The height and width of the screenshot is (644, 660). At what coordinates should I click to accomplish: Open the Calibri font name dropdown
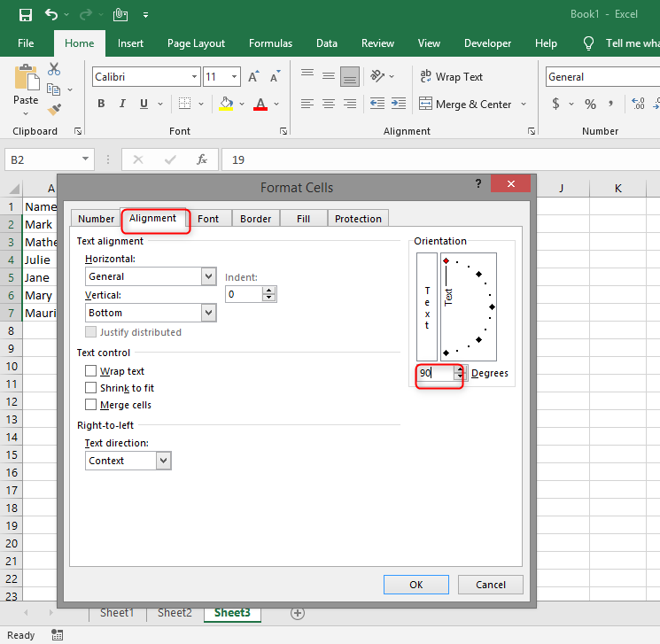(194, 76)
